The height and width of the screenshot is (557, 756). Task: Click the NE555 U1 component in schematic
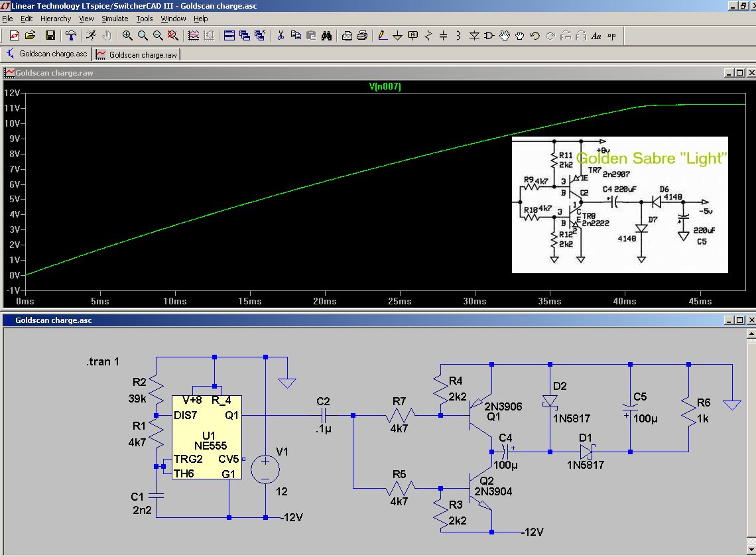click(207, 437)
